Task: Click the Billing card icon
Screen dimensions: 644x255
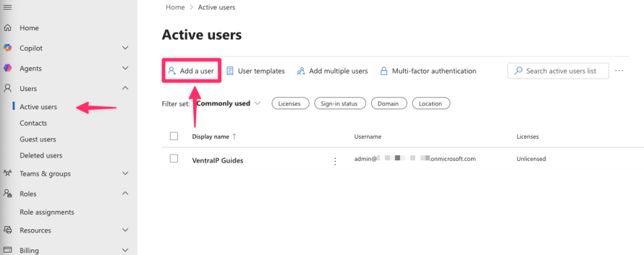Action: pyautogui.click(x=8, y=250)
